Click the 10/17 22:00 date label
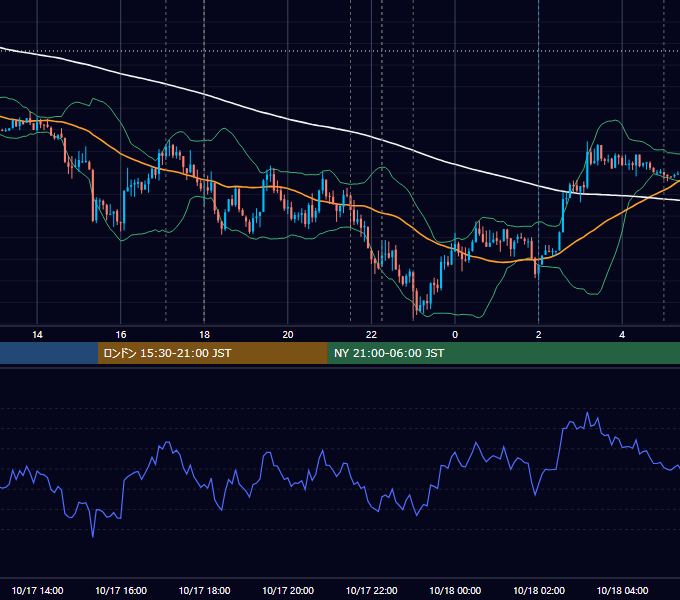 (x=371, y=590)
